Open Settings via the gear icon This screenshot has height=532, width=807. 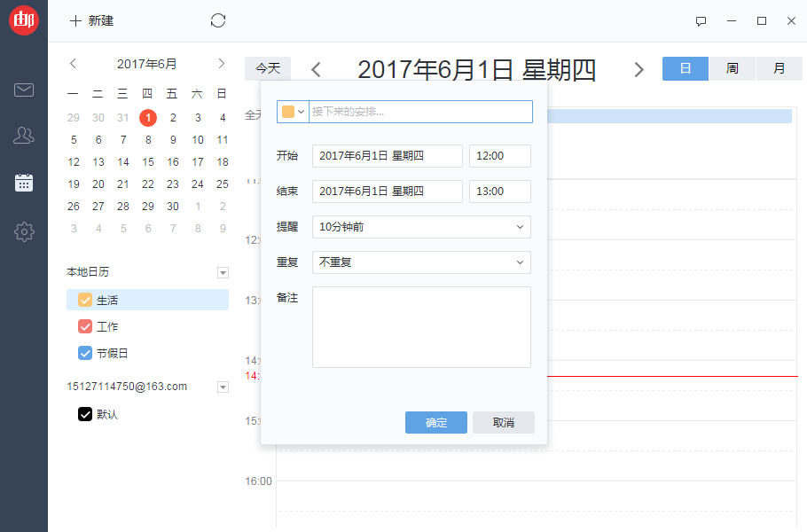coord(23,231)
